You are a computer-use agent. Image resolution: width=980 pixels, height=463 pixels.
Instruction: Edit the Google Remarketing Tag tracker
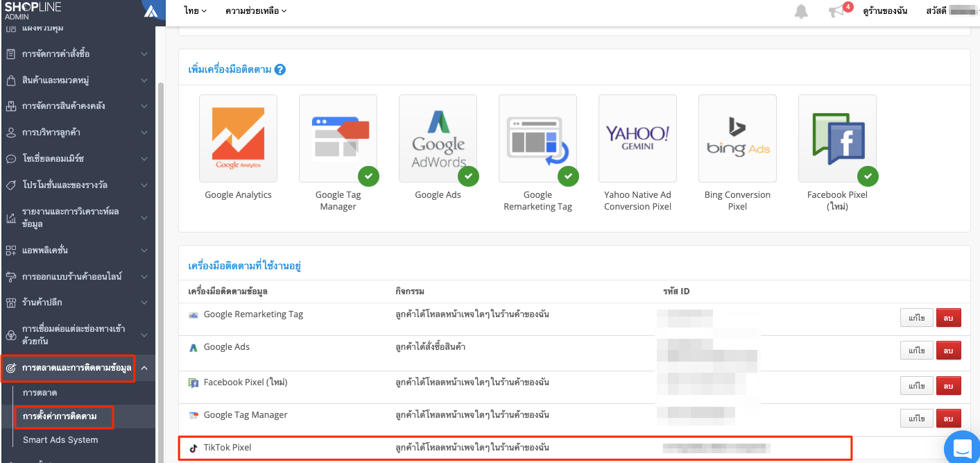(917, 318)
